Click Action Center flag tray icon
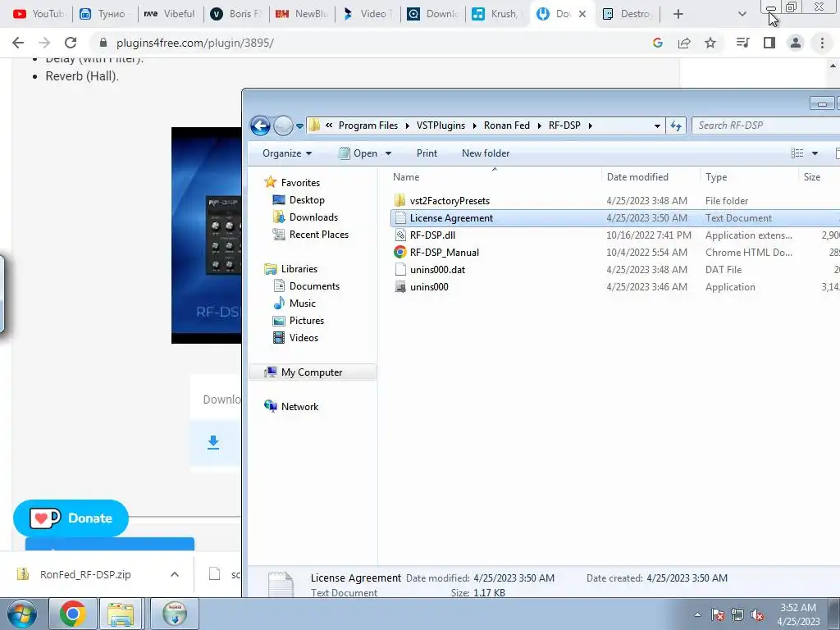The width and height of the screenshot is (840, 630). (x=718, y=615)
